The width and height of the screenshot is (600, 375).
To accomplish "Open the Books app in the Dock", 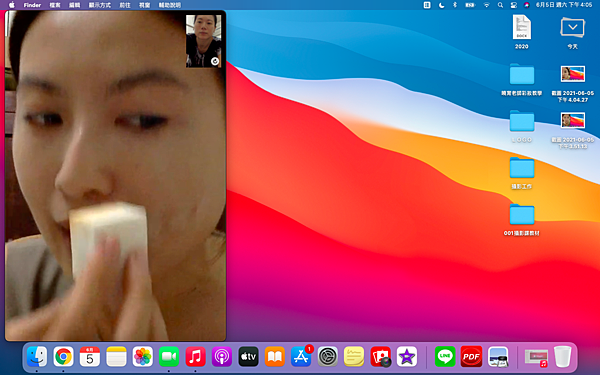I will 275,357.
